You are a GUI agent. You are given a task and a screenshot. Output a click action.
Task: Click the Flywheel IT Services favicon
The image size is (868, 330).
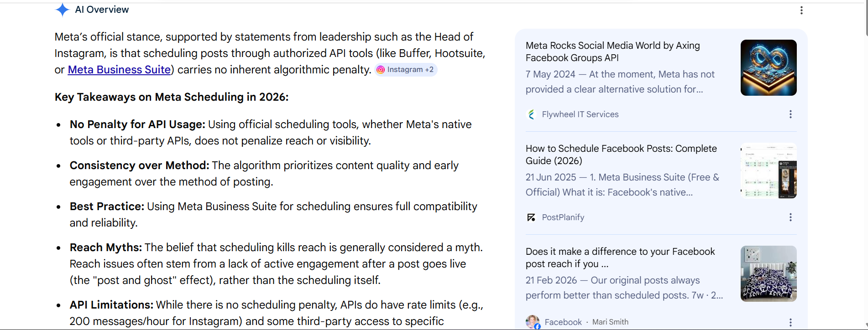pos(531,114)
